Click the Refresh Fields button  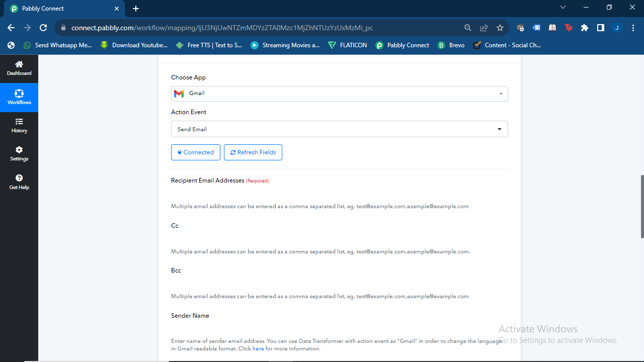[x=253, y=152]
